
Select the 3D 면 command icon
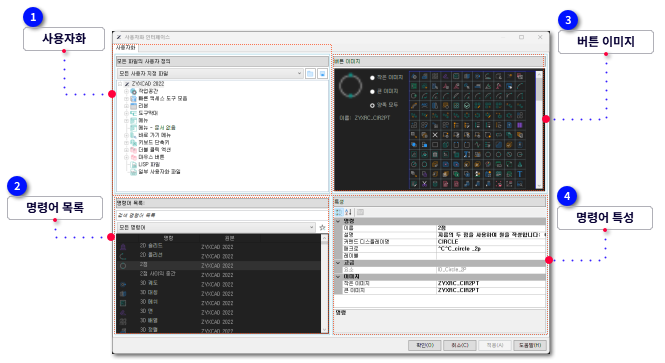click(x=123, y=313)
